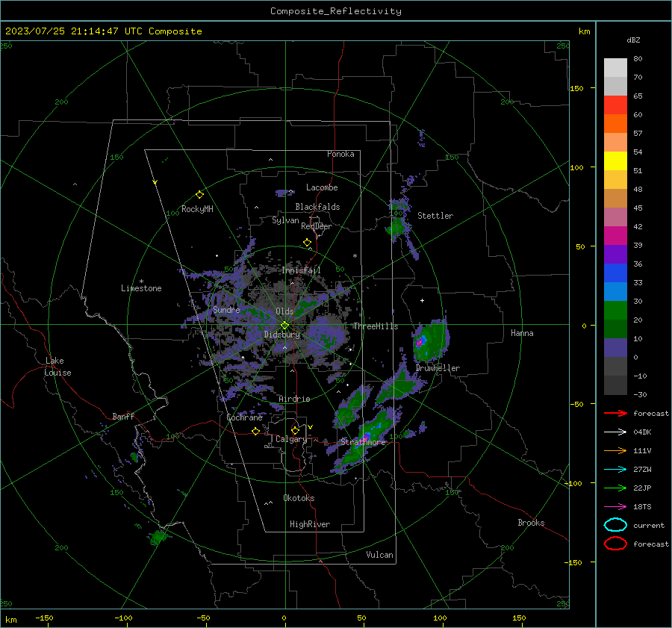Click the Stettler city label
This screenshot has width=672, height=628.
pos(435,216)
